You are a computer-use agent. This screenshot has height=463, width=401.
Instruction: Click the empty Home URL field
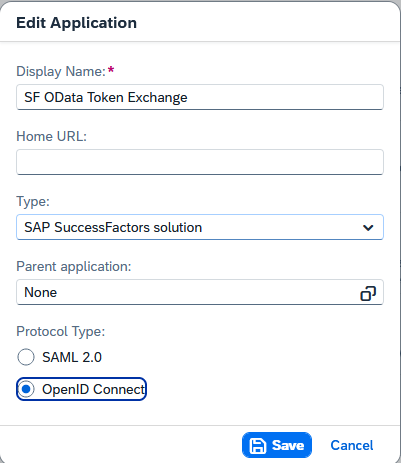pos(200,162)
